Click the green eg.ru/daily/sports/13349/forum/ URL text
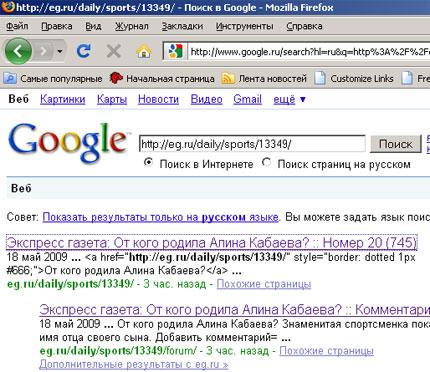The height and width of the screenshot is (372, 430). (118, 351)
